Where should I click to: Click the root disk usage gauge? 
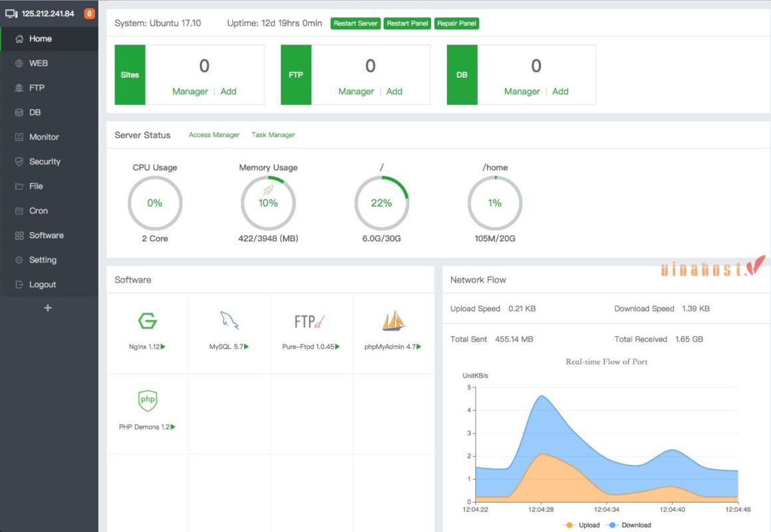(x=381, y=203)
